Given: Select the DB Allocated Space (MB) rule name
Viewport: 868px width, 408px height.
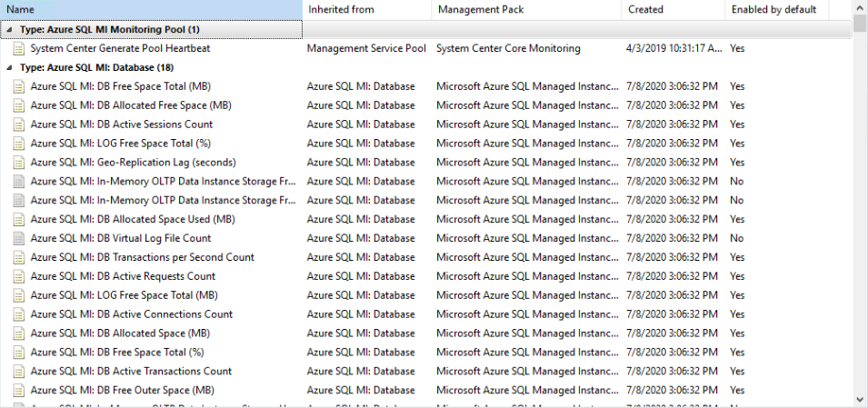Looking at the screenshot, I should click(x=120, y=333).
